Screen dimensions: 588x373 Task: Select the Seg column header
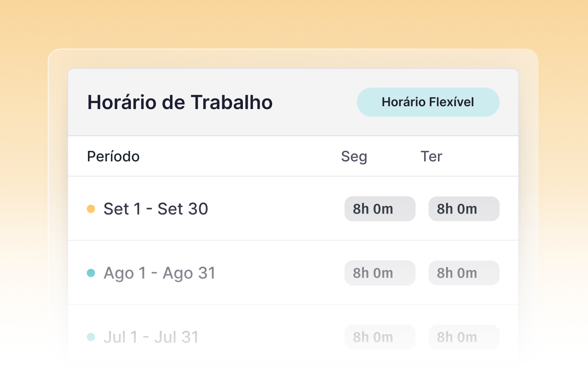(354, 156)
